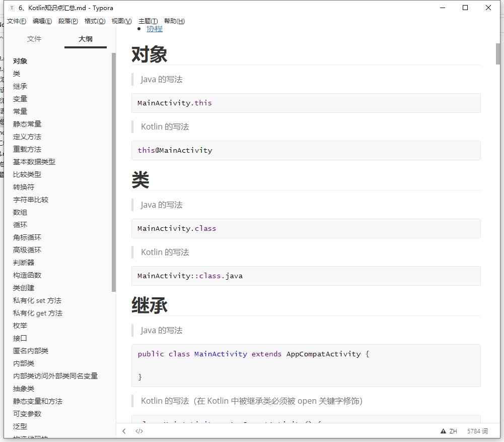Toggle source code mode icon

(x=139, y=431)
